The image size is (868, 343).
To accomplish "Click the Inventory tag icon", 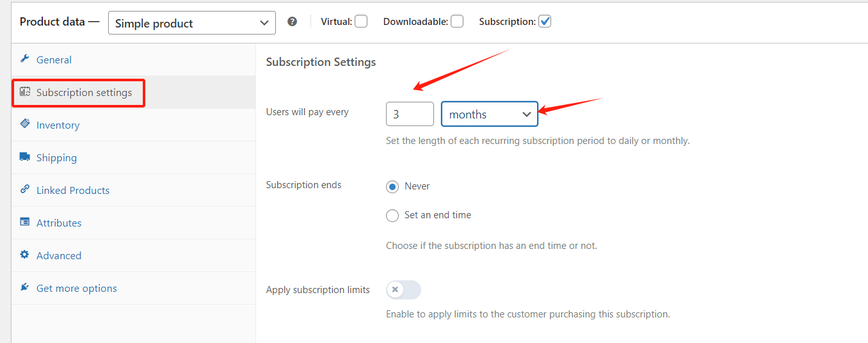I will 25,124.
